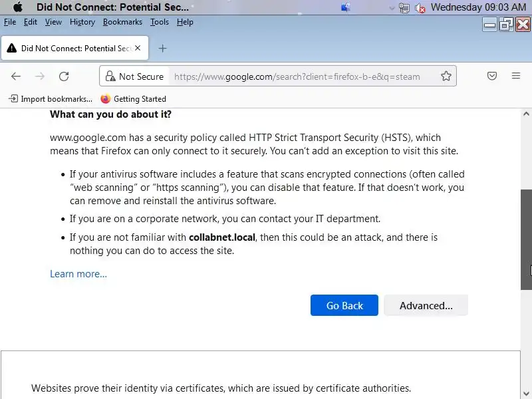
Task: Bookmark this page with the star
Action: click(446, 76)
